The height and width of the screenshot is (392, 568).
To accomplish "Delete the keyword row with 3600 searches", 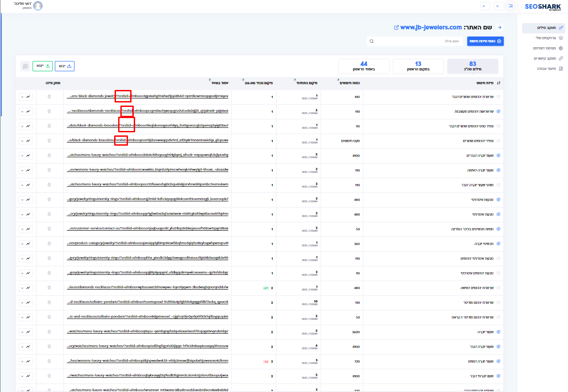I will pyautogui.click(x=49, y=332).
